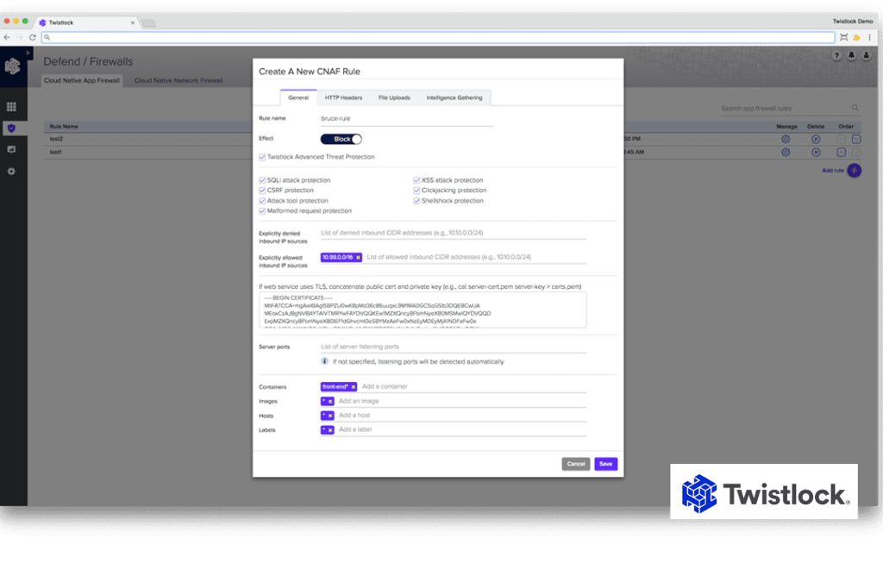Open the notifications bell icon

tap(851, 55)
